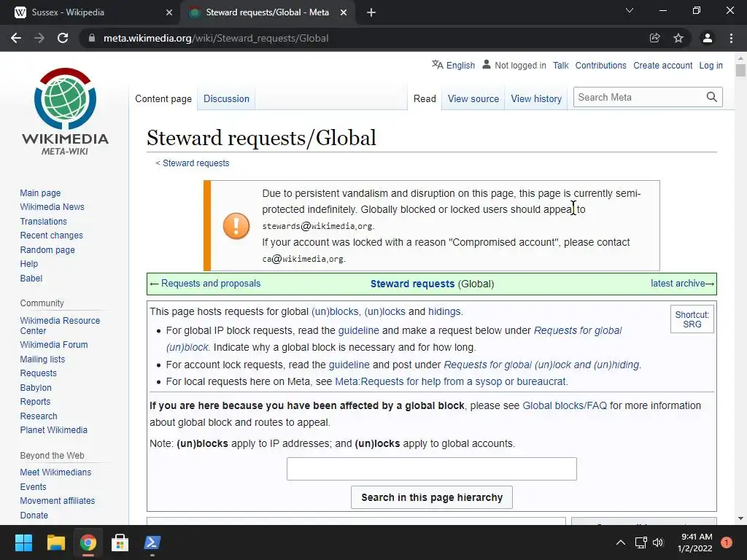Open the View history tab
This screenshot has height=560, width=747.
(536, 98)
